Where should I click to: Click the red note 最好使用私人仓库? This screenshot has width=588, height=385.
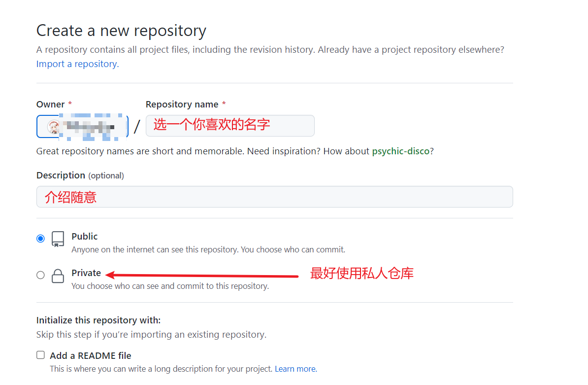361,274
